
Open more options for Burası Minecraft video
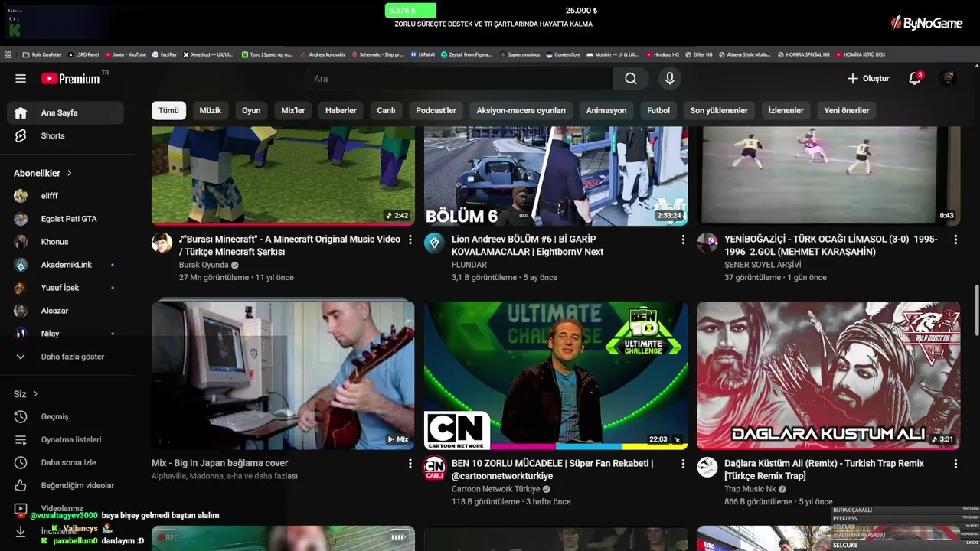click(410, 240)
